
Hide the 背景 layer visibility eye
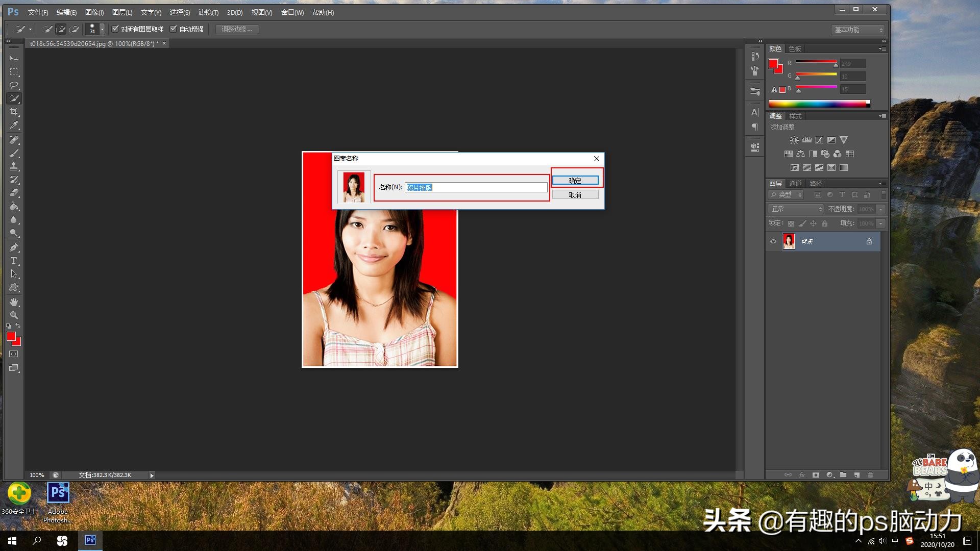(x=773, y=241)
